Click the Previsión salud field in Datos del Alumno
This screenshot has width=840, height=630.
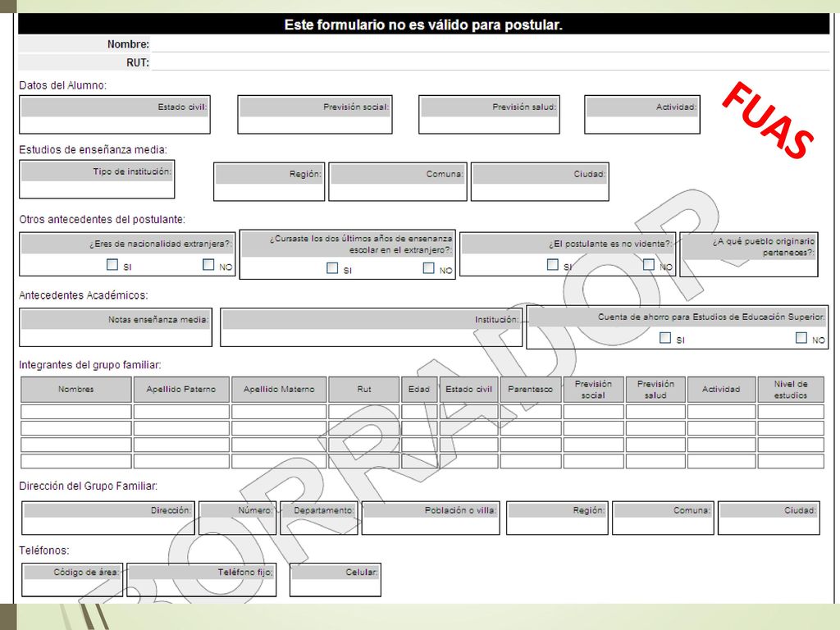(489, 115)
